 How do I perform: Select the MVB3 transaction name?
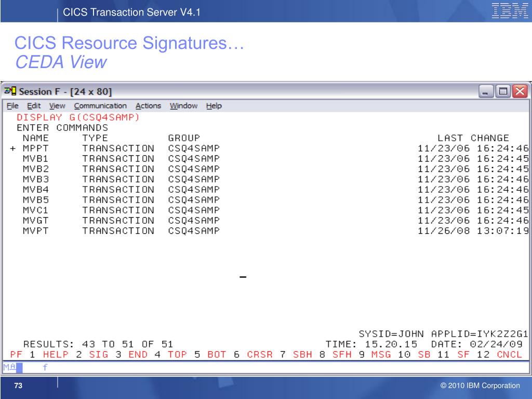[x=36, y=179]
